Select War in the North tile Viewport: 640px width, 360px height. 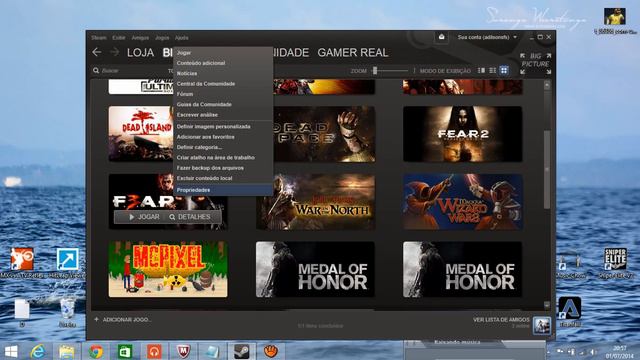316,202
